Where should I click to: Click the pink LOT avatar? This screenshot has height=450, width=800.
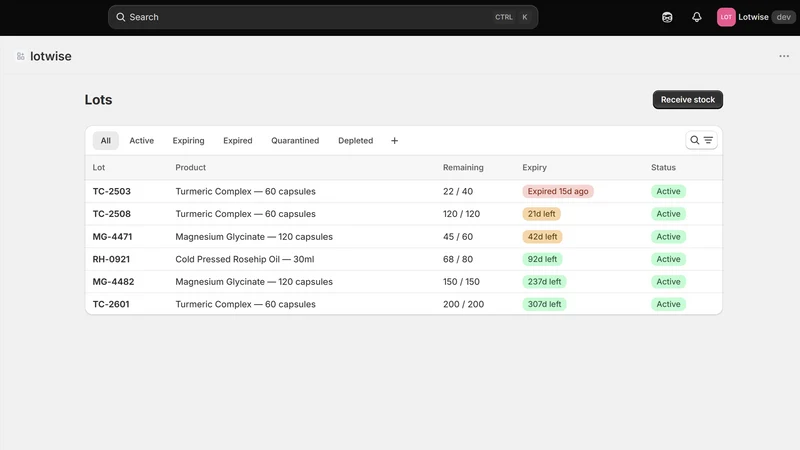pyautogui.click(x=726, y=17)
